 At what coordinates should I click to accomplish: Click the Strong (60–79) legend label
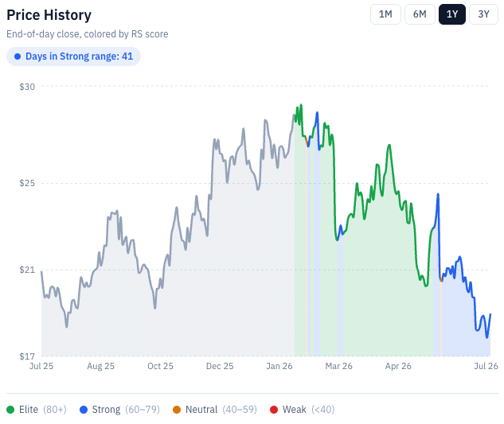click(x=126, y=410)
